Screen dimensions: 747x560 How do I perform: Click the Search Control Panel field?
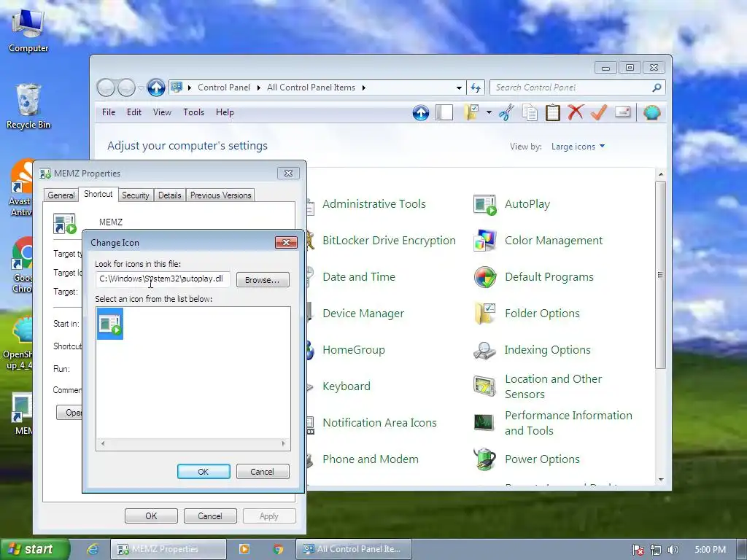click(x=572, y=87)
